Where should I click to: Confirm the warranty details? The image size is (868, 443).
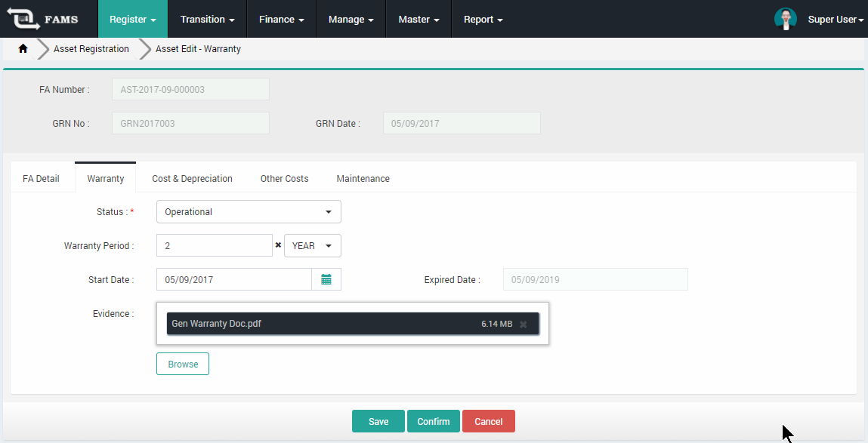pyautogui.click(x=433, y=421)
